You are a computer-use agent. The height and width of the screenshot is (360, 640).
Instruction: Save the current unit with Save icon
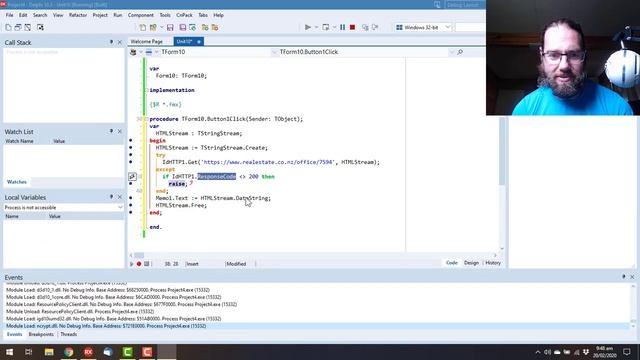tap(170, 27)
